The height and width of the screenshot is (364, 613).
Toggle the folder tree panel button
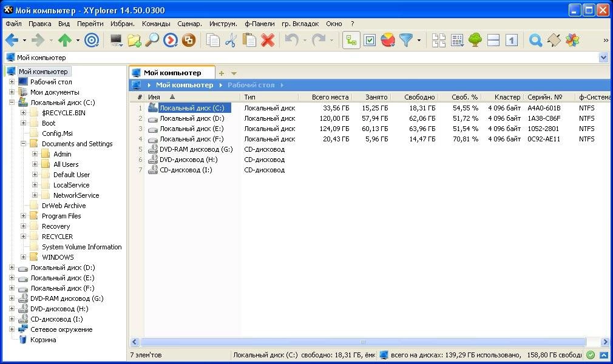pyautogui.click(x=351, y=40)
